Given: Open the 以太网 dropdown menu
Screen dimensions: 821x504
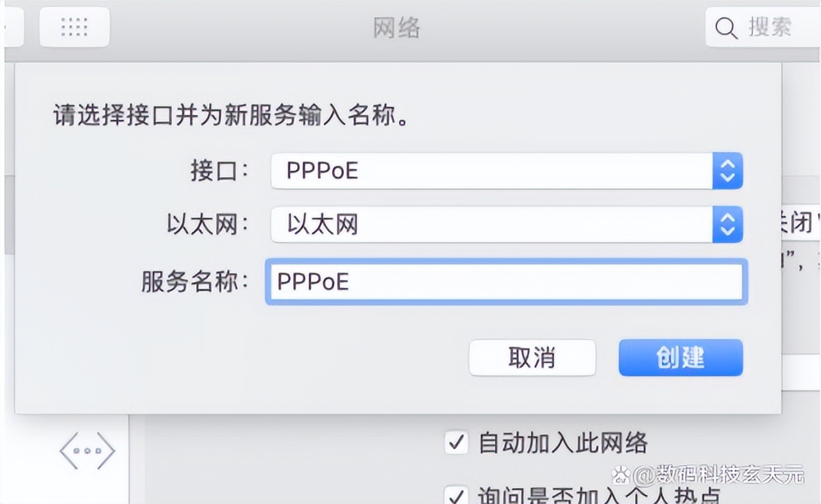Looking at the screenshot, I should tap(491, 225).
